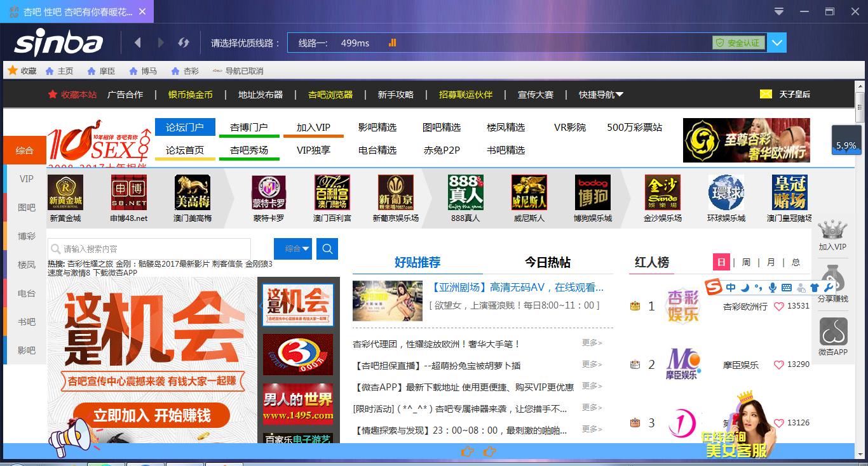868x466 pixels.
Task: Click the 澳门皇冠赌场 logo icon
Action: pyautogui.click(x=790, y=192)
